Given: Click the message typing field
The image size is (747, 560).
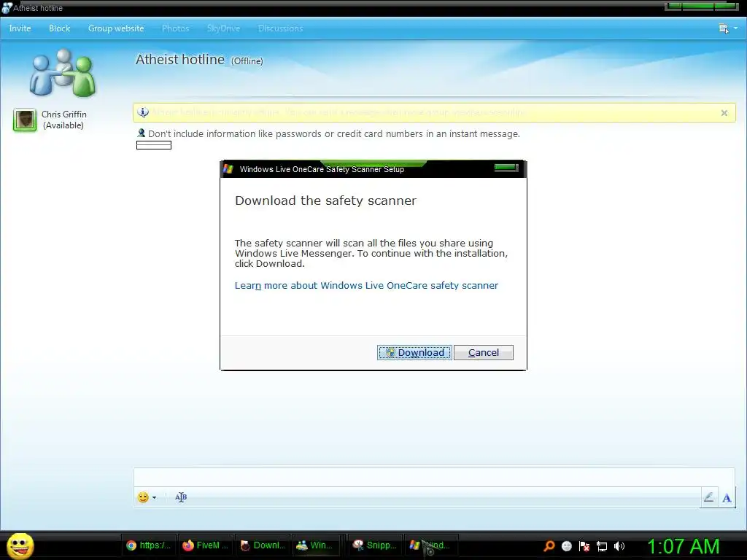Looking at the screenshot, I should click(x=433, y=477).
